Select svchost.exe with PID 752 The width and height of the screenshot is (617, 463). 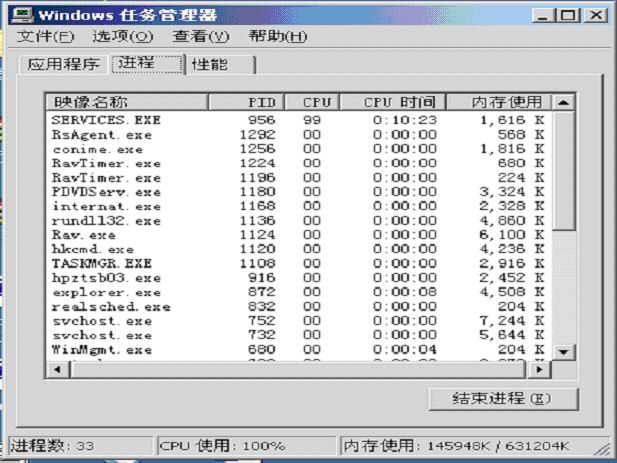[x=299, y=321]
